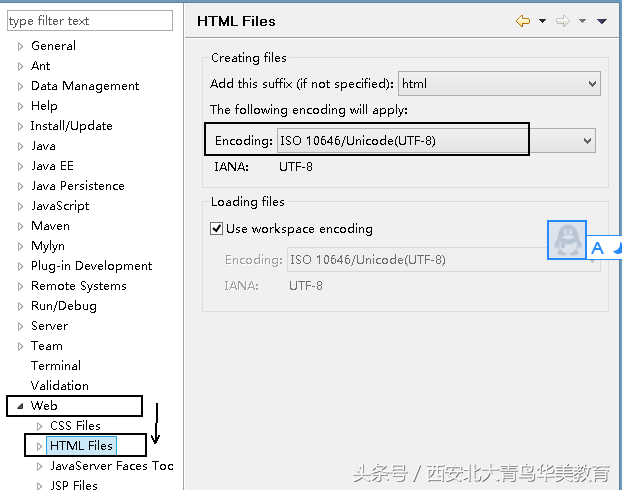Click the QQ penguin icon
622x490 pixels.
pos(567,240)
